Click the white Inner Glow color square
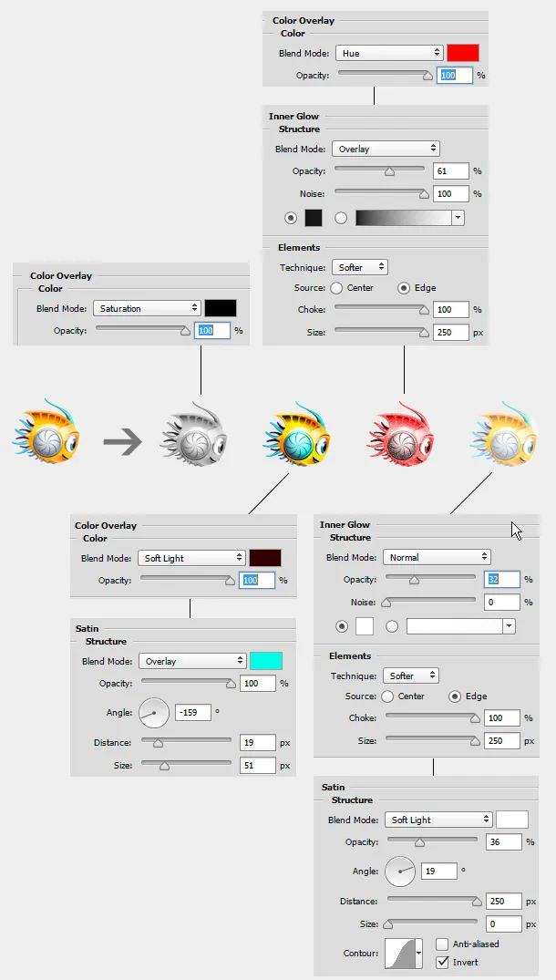This screenshot has width=556, height=980. (365, 626)
